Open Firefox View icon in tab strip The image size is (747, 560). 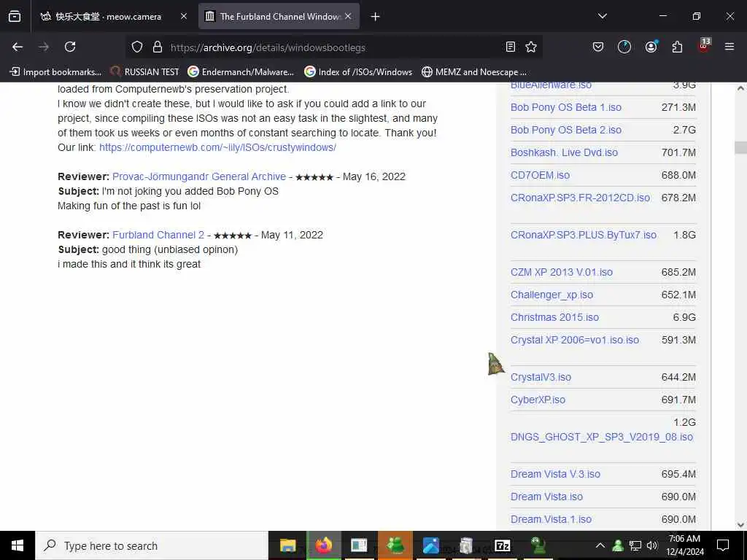click(15, 17)
